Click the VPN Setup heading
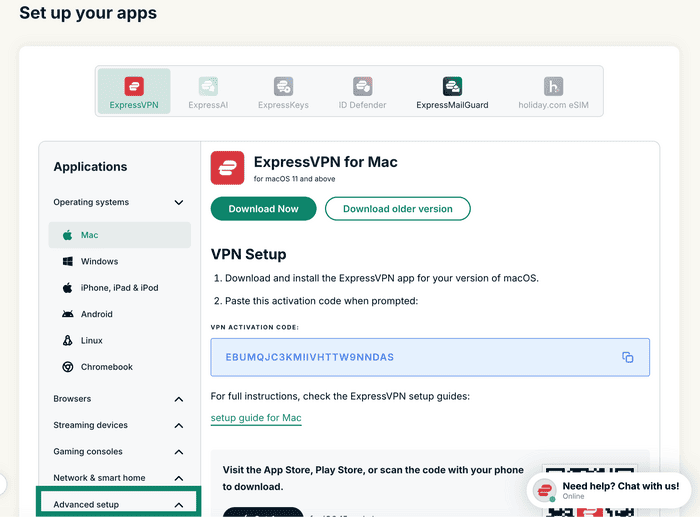Viewport: 700px width, 517px height. 248,254
